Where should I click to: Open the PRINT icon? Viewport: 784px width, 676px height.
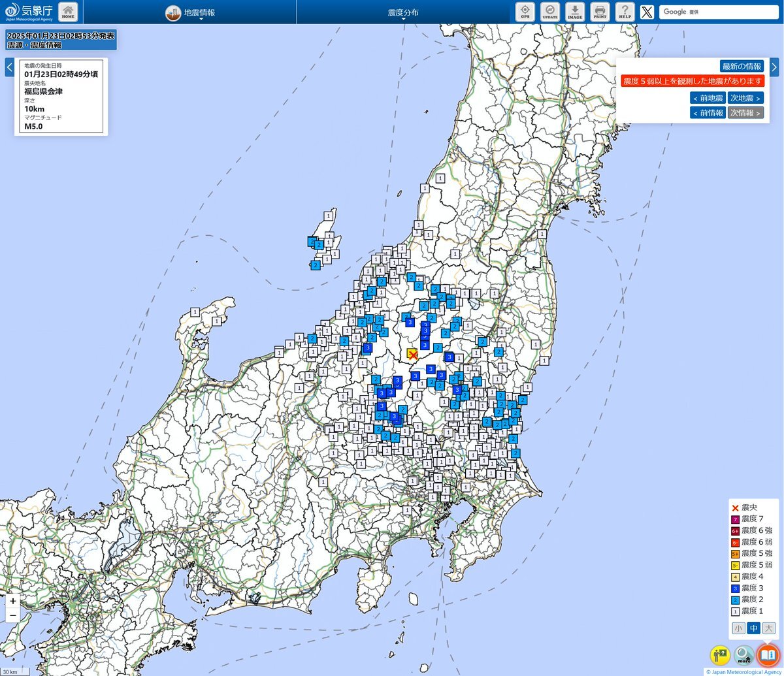pyautogui.click(x=600, y=12)
